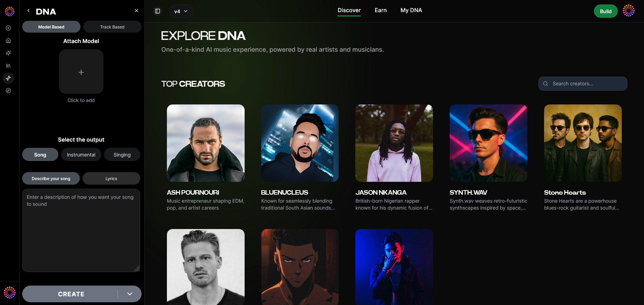Go back using the DNA panel arrow
Viewport: 644px width, 305px height.
click(x=28, y=11)
